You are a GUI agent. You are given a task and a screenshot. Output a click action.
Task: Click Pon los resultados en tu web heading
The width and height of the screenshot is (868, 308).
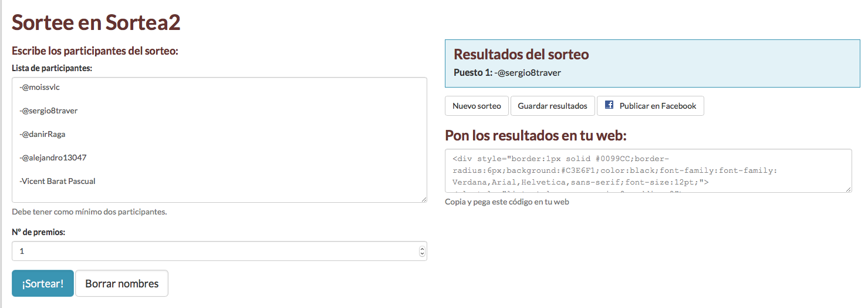[x=536, y=136]
